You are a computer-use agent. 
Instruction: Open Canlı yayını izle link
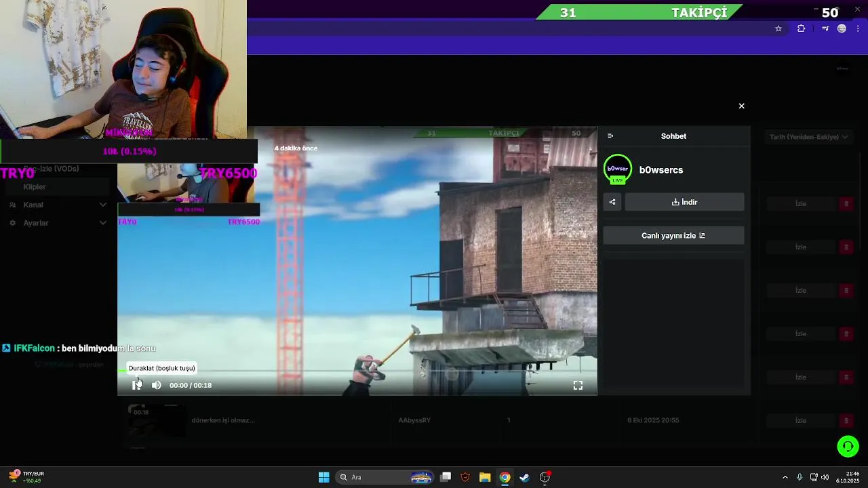click(x=673, y=235)
